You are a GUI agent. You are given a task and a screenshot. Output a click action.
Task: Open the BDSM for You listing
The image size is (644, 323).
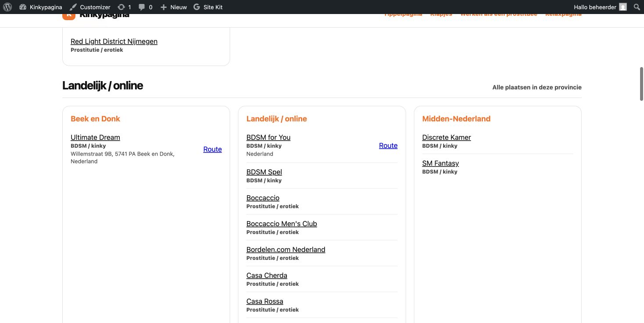point(268,137)
